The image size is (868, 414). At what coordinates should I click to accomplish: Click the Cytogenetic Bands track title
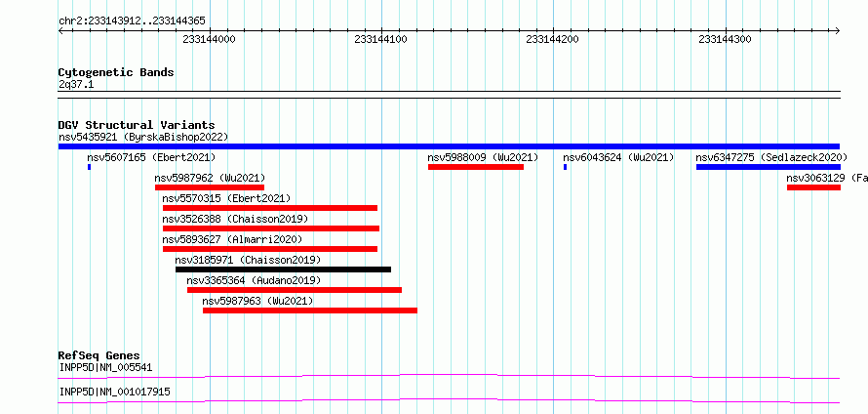pyautogui.click(x=116, y=72)
